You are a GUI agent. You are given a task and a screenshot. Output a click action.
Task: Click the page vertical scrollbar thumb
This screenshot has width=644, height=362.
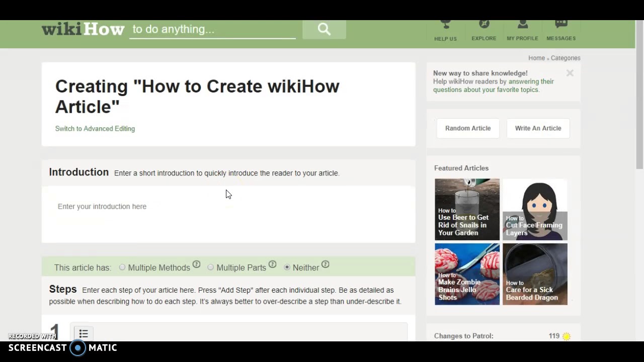pyautogui.click(x=639, y=96)
